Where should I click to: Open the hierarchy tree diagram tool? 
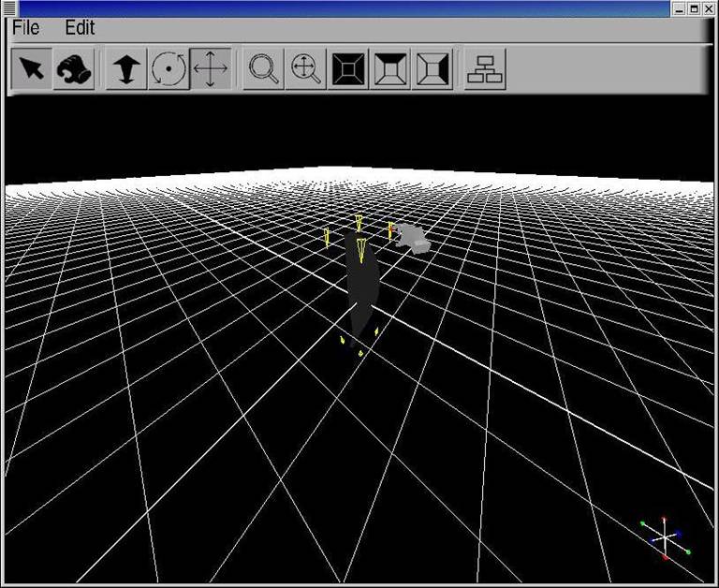485,68
